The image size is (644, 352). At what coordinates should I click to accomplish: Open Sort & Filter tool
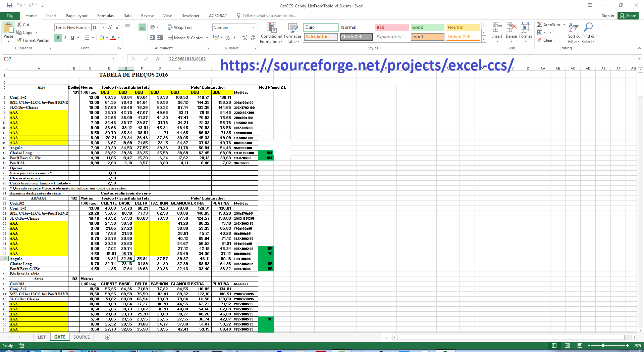pos(574,33)
